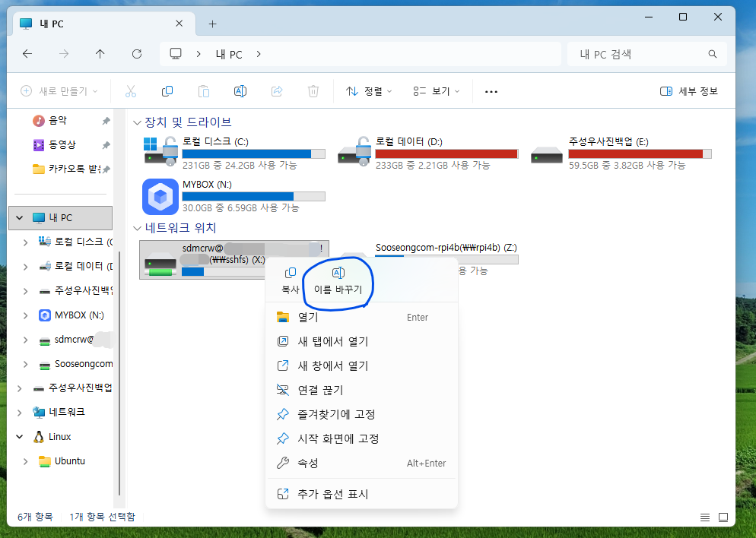Click Show more options entry
The height and width of the screenshot is (538, 756).
333,494
